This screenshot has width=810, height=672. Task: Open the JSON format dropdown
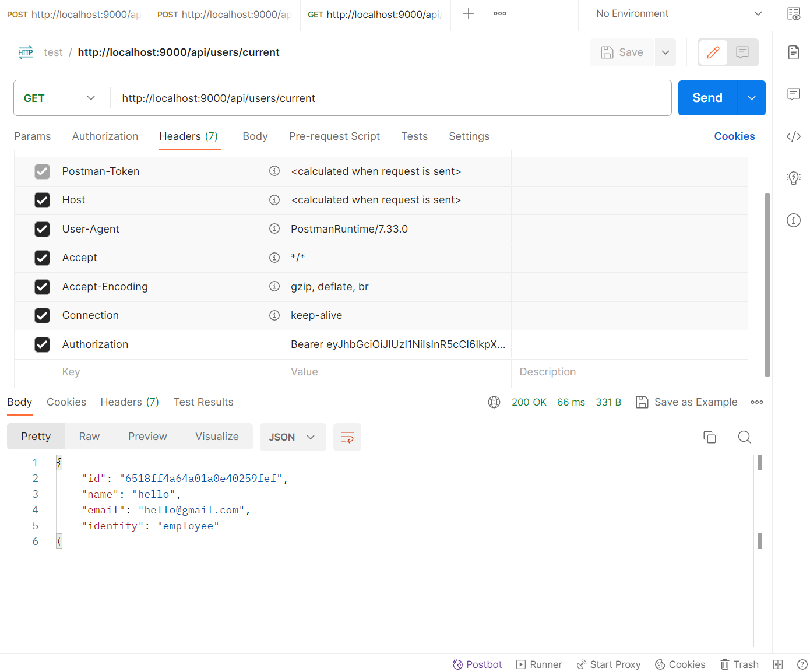[291, 437]
